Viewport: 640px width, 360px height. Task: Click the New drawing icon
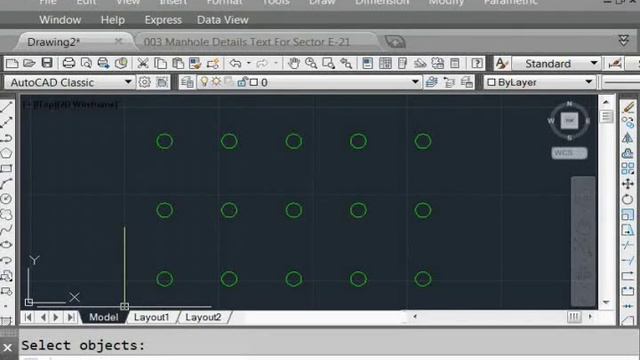coord(12,63)
